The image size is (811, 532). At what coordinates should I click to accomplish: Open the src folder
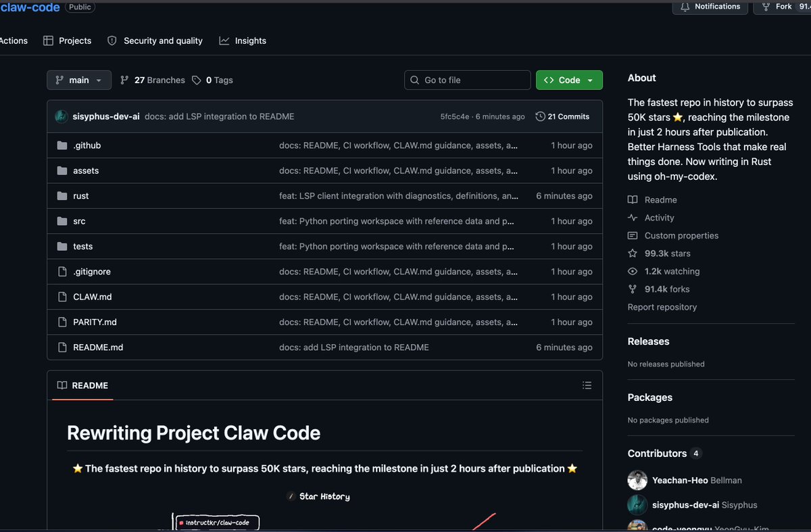point(79,221)
